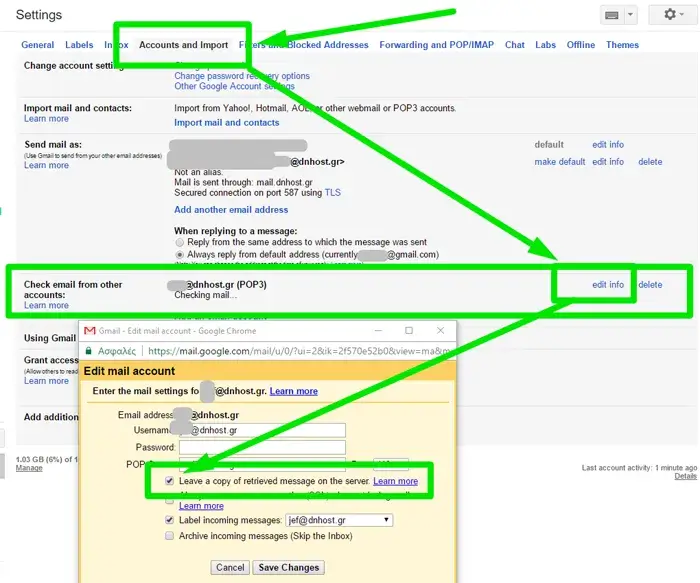700x583 pixels.
Task: Minimize the Edit mail account popup window
Action: 378,331
